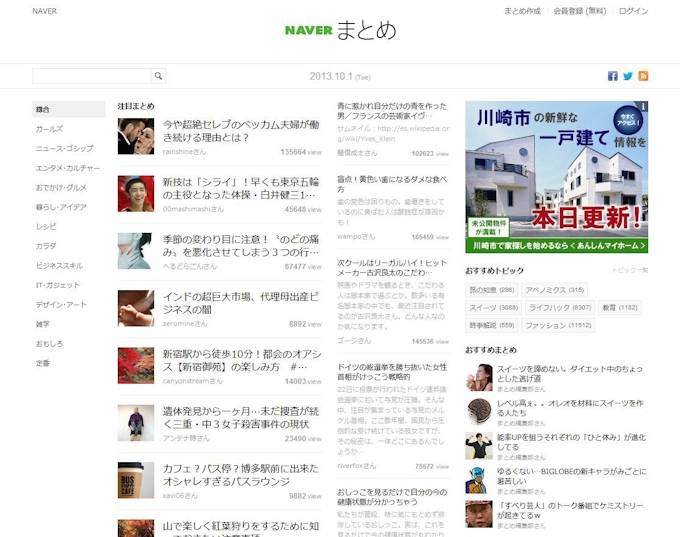Click the NAVER まとめ logo
Image resolution: width=680 pixels, height=537 pixels.
coord(340,29)
